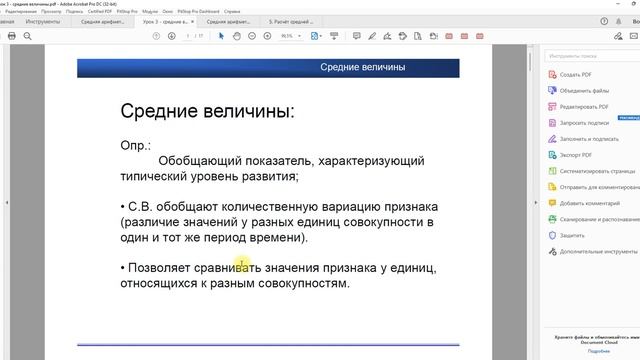Screen dimensions: 640x360
Task: Zoom out with the minus button
Action: click(x=252, y=36)
